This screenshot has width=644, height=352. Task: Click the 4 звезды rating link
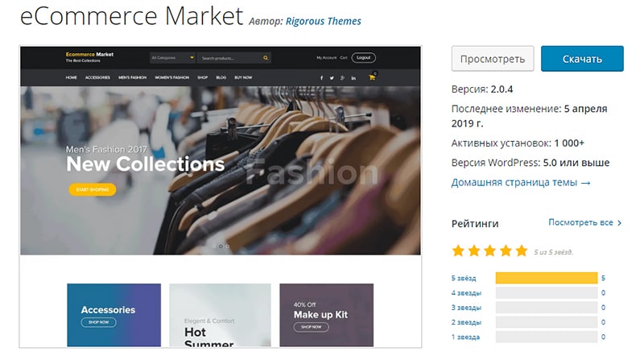pyautogui.click(x=466, y=293)
